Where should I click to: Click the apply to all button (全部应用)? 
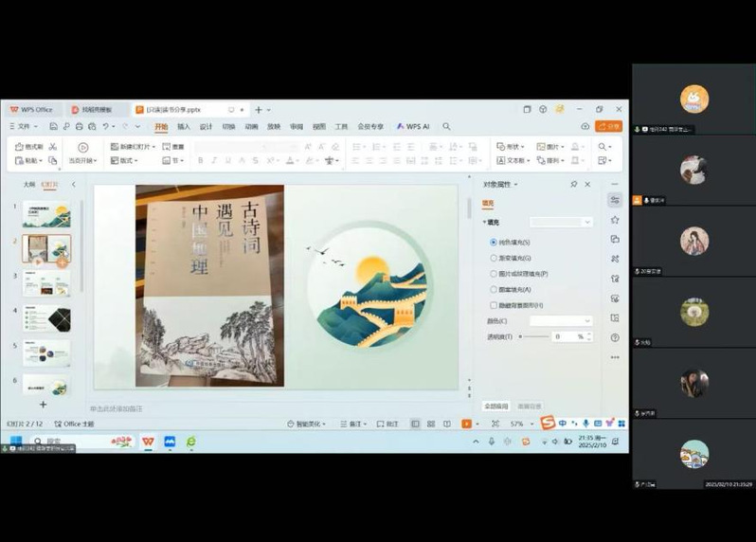[495, 406]
